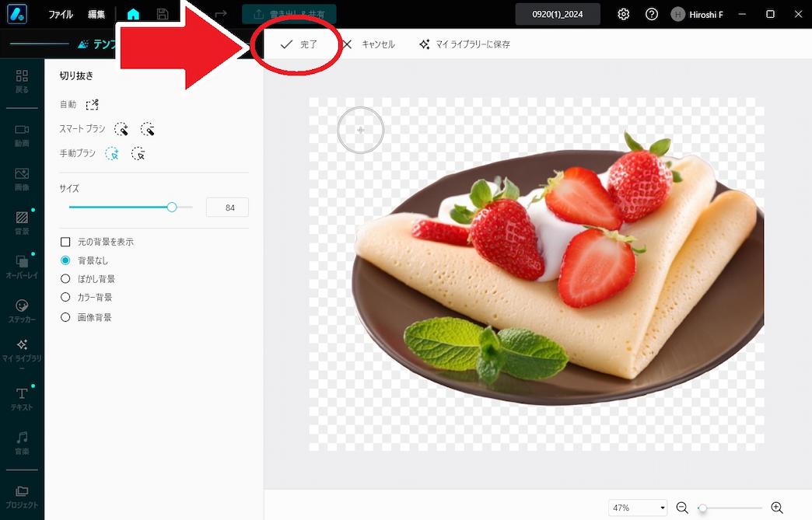The width and height of the screenshot is (812, 520).
Task: Adjust the サイズ brush slider
Action: (x=172, y=208)
